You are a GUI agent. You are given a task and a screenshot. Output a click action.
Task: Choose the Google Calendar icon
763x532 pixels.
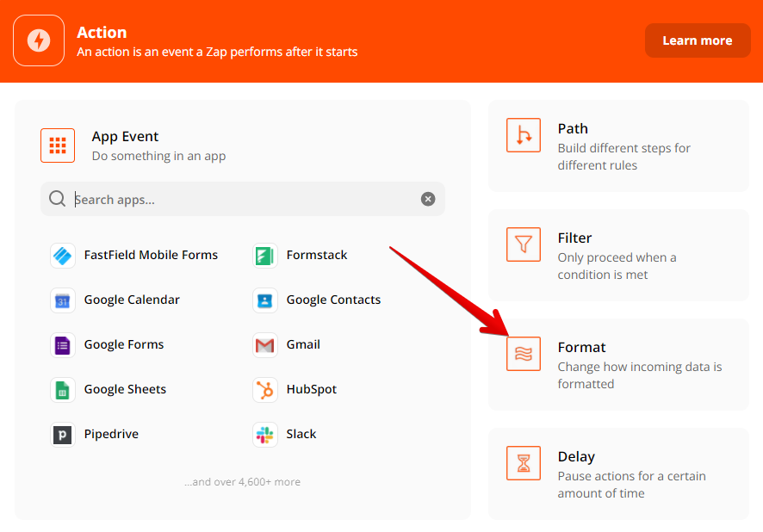click(62, 300)
